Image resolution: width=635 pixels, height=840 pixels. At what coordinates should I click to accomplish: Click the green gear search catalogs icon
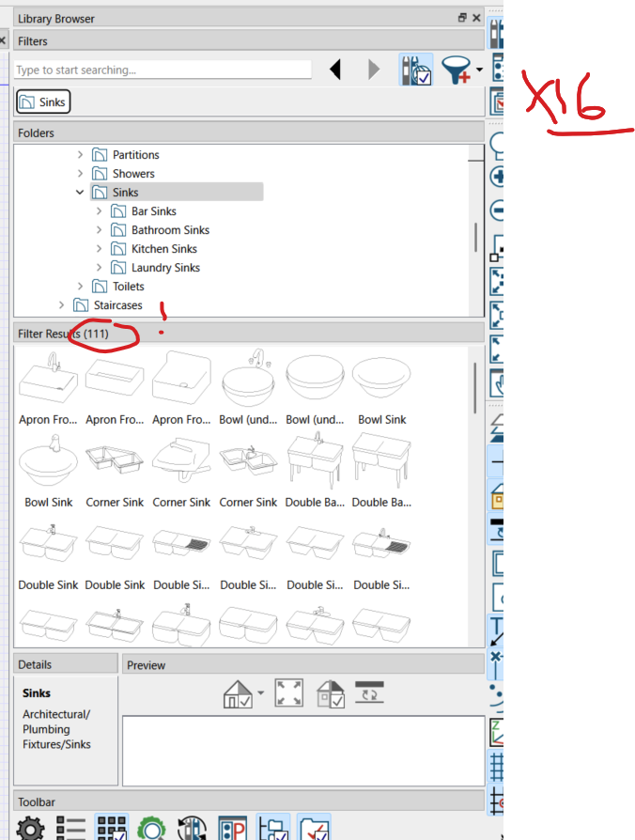click(152, 828)
